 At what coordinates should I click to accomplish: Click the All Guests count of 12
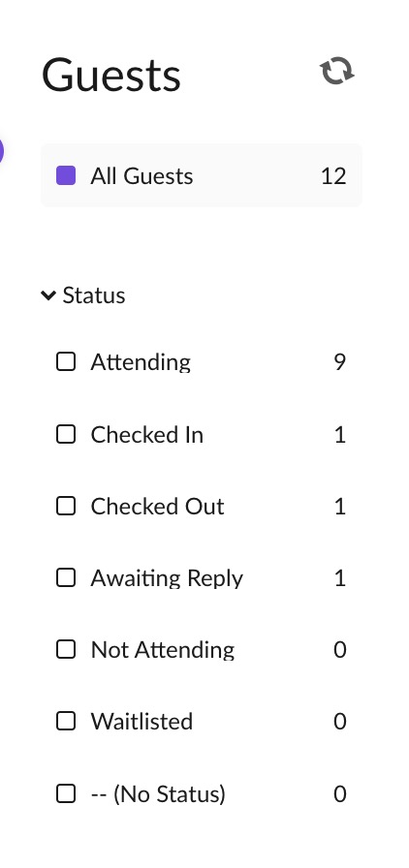[x=333, y=176]
